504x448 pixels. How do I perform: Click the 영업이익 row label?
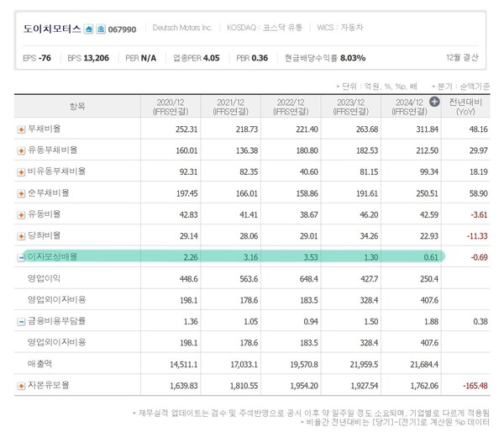pyautogui.click(x=44, y=278)
